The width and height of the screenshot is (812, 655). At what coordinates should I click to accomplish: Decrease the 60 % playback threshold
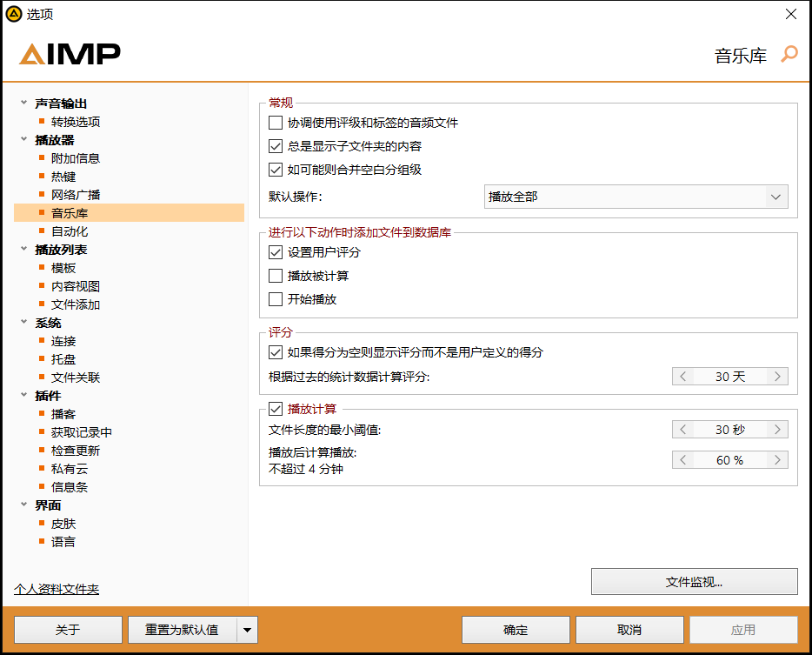pos(683,459)
